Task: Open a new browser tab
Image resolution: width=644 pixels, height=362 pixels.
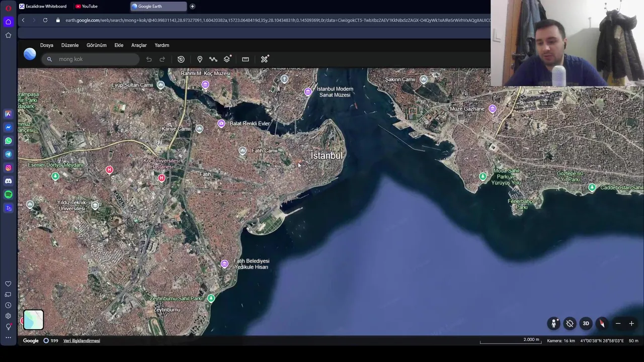Action: click(192, 6)
